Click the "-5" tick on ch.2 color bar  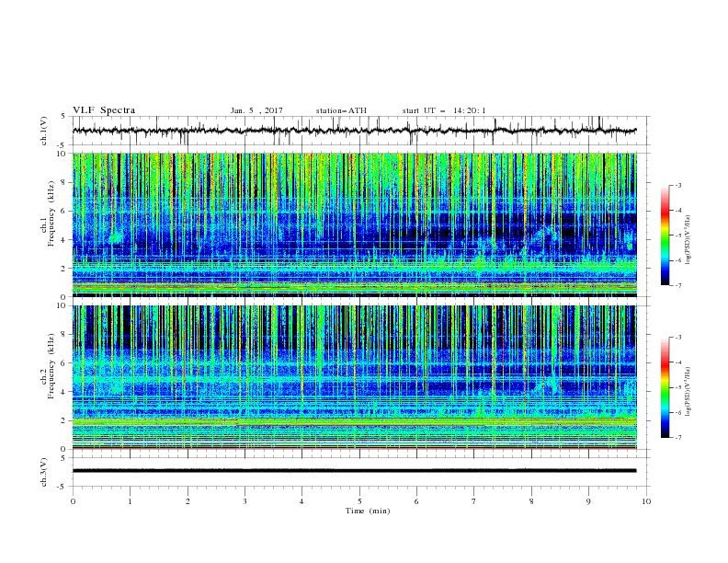pyautogui.click(x=678, y=387)
